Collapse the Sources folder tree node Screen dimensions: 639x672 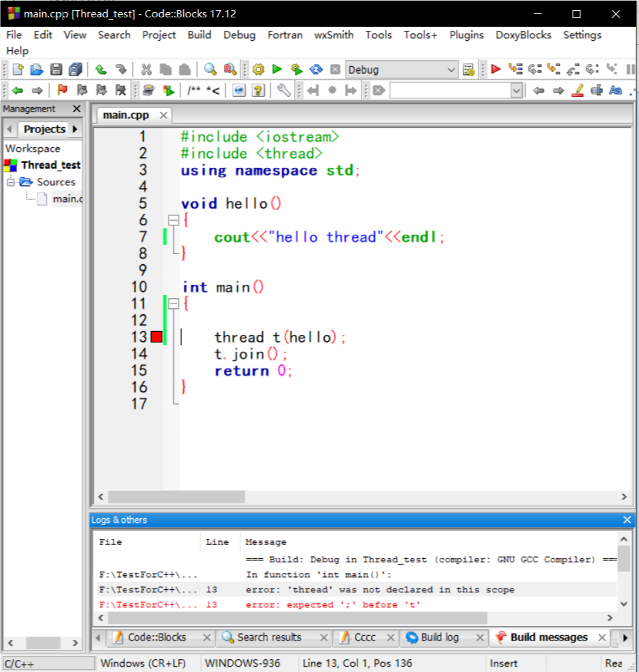(11, 182)
